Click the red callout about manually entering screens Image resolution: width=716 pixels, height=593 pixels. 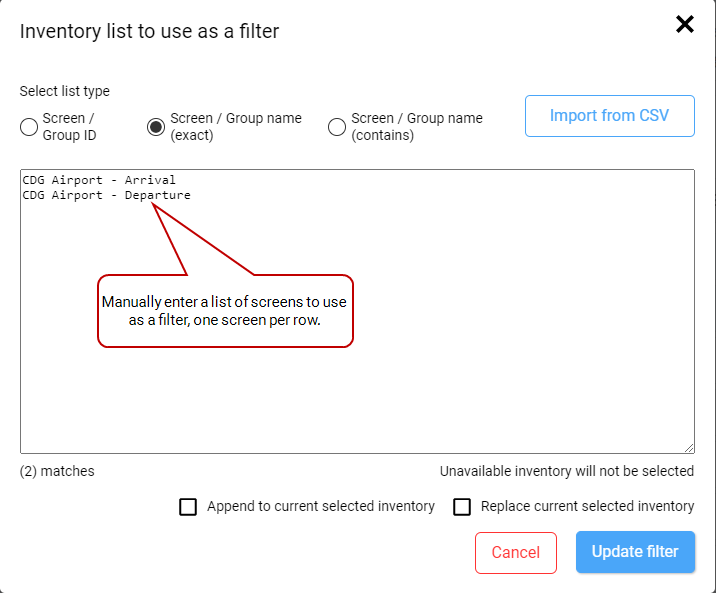225,310
